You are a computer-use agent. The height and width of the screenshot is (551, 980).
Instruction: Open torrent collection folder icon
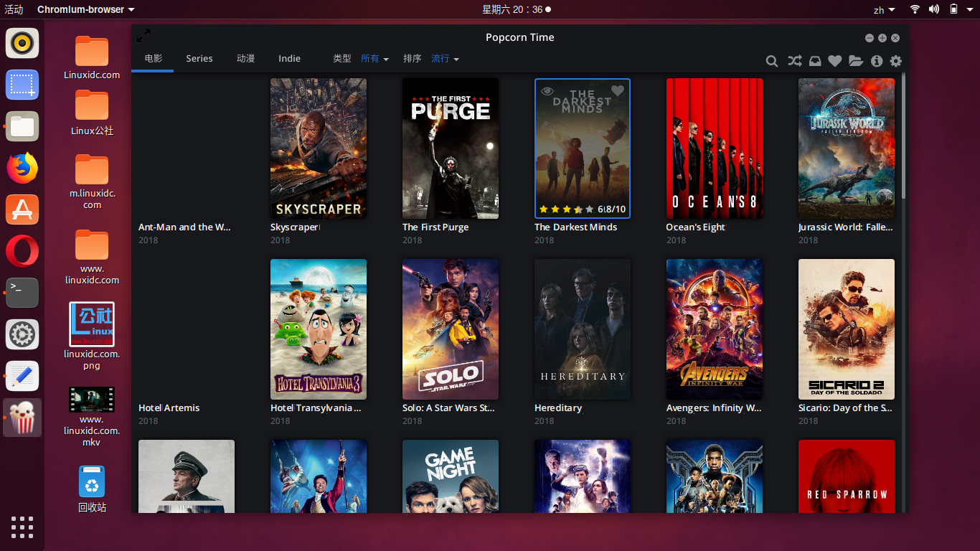coord(856,61)
